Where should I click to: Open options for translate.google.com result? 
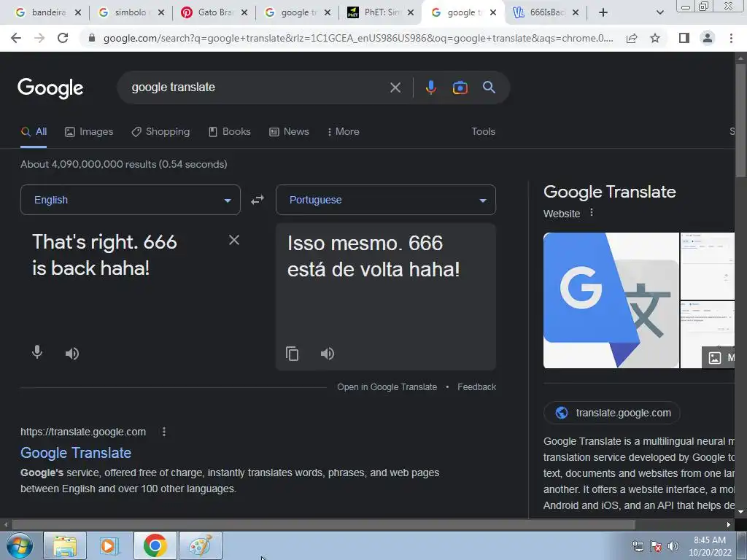(164, 432)
